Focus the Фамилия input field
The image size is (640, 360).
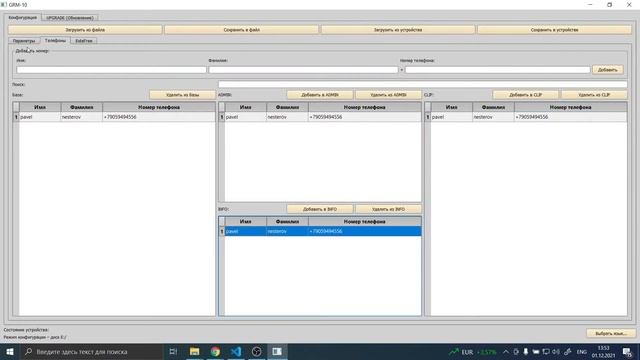click(x=303, y=70)
